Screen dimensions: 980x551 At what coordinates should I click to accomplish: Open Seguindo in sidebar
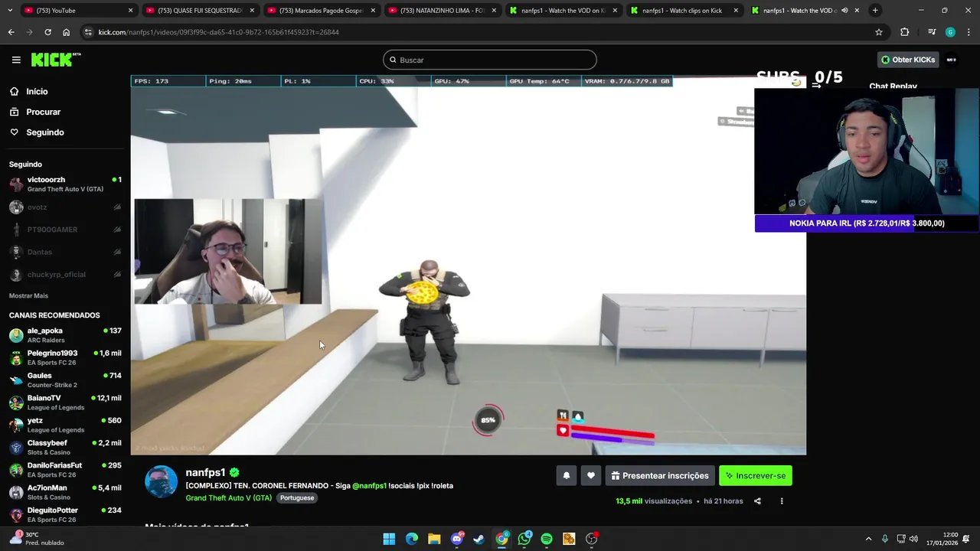point(45,132)
